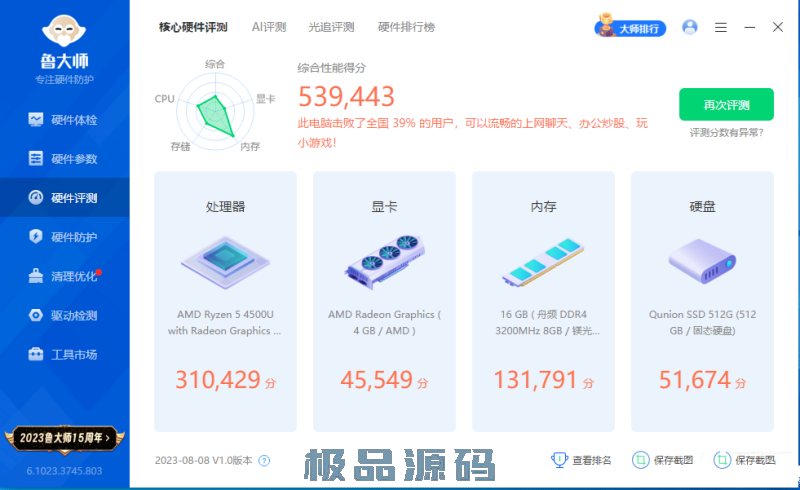Open the 工具市场 toolbox icon
800x490 pixels.
(36, 354)
